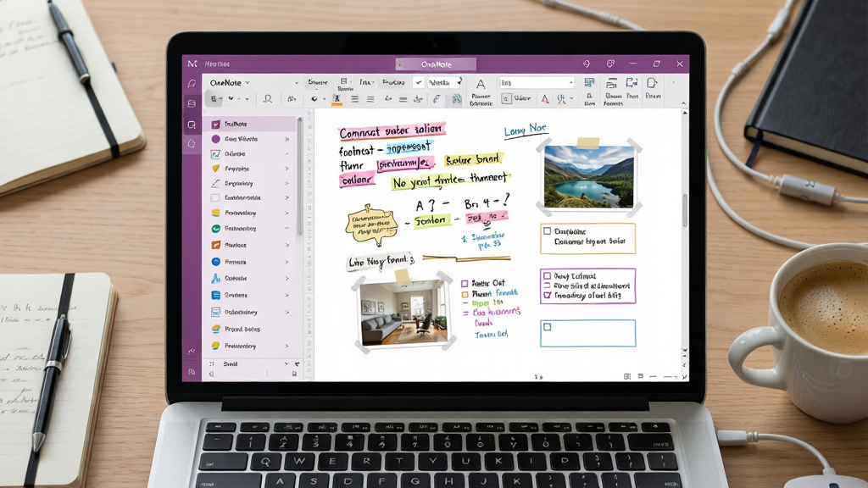Click the large letter A styles icon
Image resolution: width=868 pixels, height=488 pixels.
481,84
